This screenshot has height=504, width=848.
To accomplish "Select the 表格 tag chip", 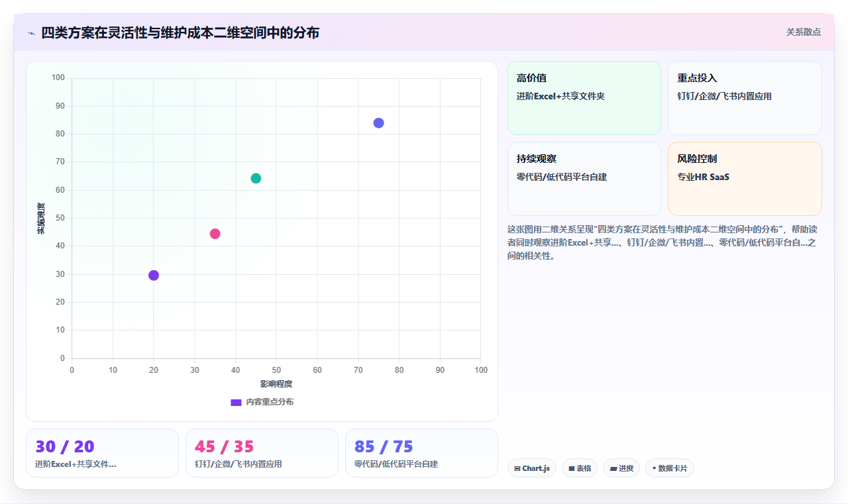I will 580,468.
